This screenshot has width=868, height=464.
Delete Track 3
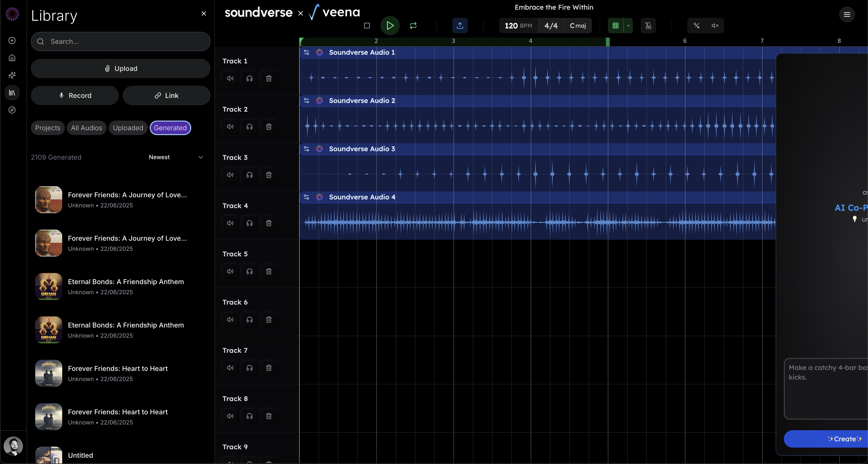269,175
